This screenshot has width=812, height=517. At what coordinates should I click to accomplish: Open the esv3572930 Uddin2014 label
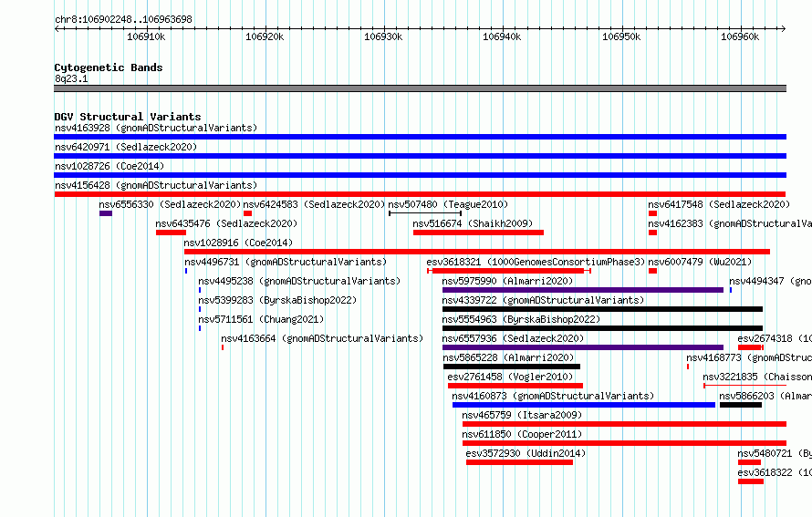click(x=526, y=453)
